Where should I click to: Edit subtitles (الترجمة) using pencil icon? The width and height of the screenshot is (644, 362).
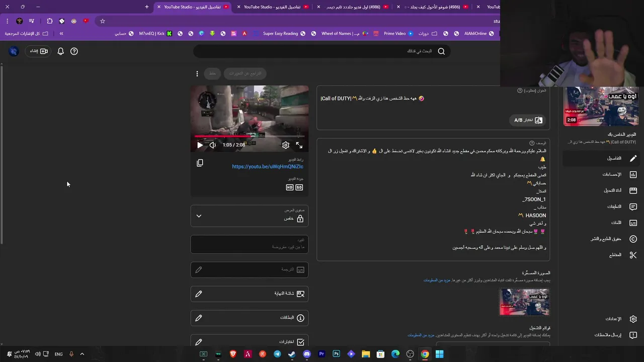(x=199, y=270)
